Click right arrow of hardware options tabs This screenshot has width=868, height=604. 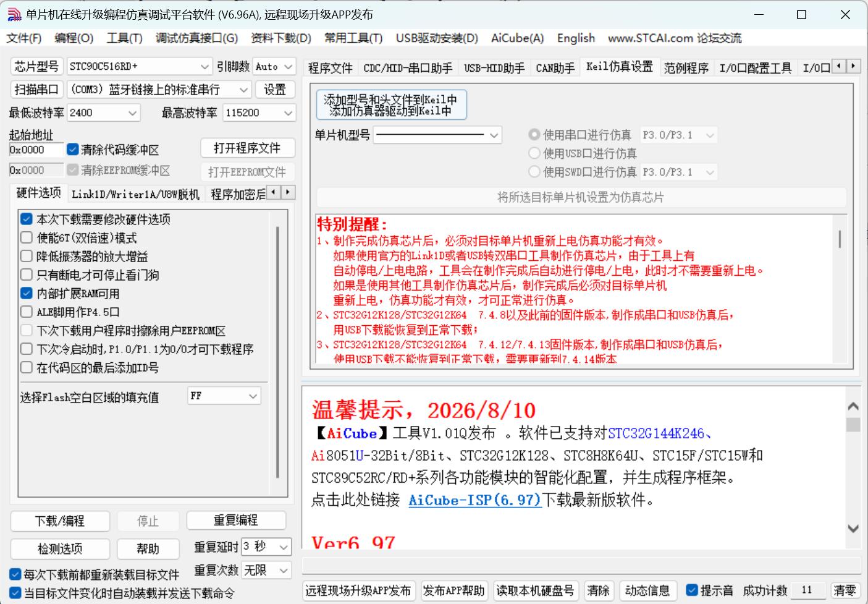(288, 192)
